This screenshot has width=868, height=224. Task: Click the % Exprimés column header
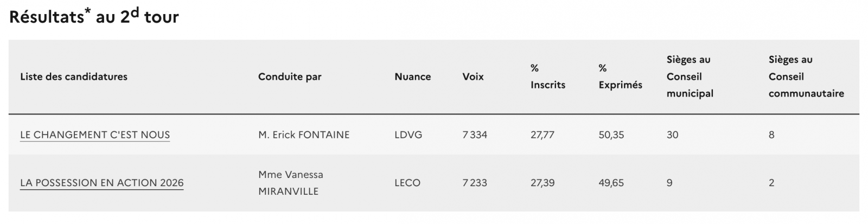[x=620, y=76]
